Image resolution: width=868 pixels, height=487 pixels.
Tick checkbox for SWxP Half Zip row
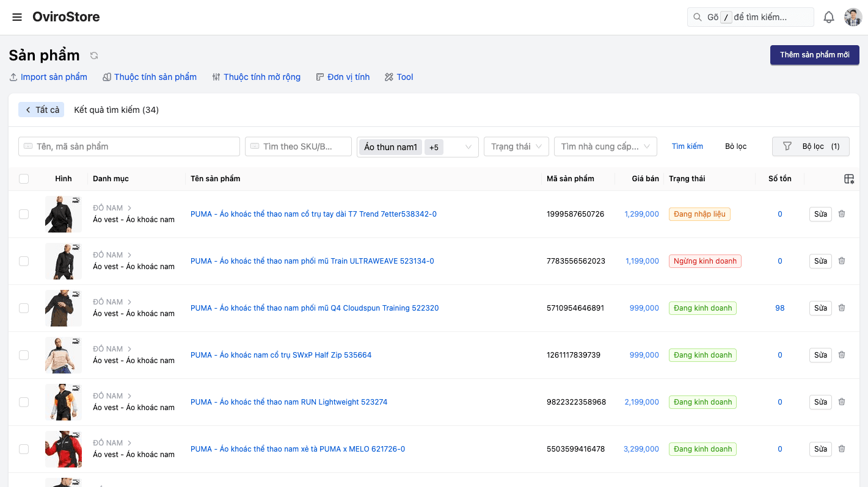(24, 355)
